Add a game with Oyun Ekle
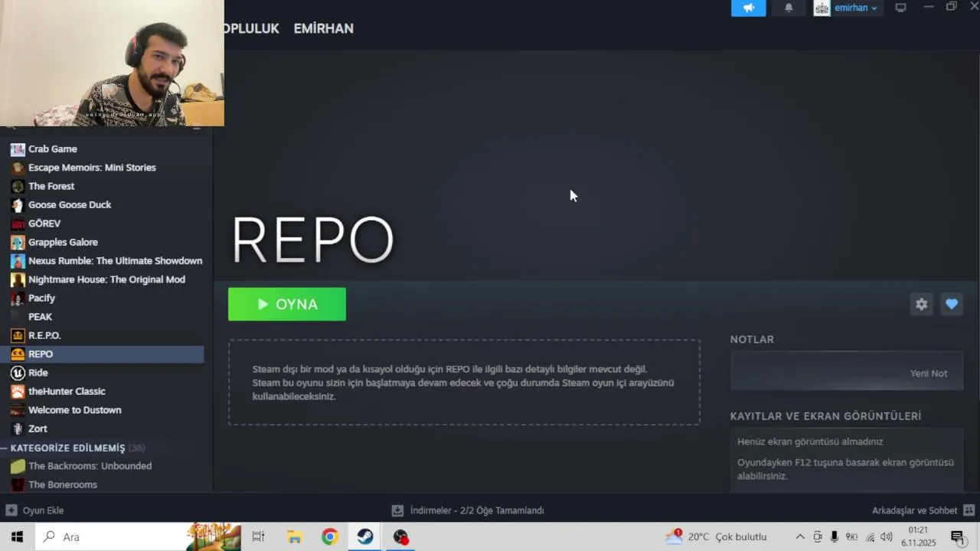980x551 pixels. (x=35, y=510)
